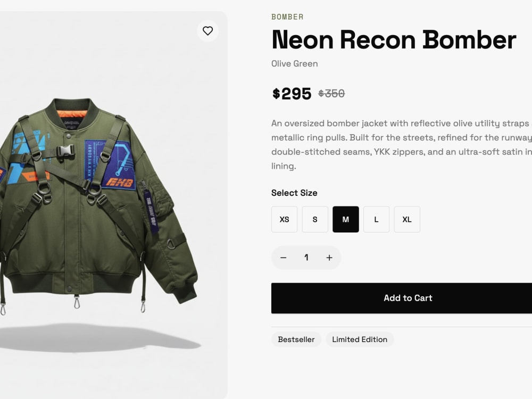The image size is (532, 399).
Task: Add jacket to wishlist with heart icon
Action: pos(207,31)
